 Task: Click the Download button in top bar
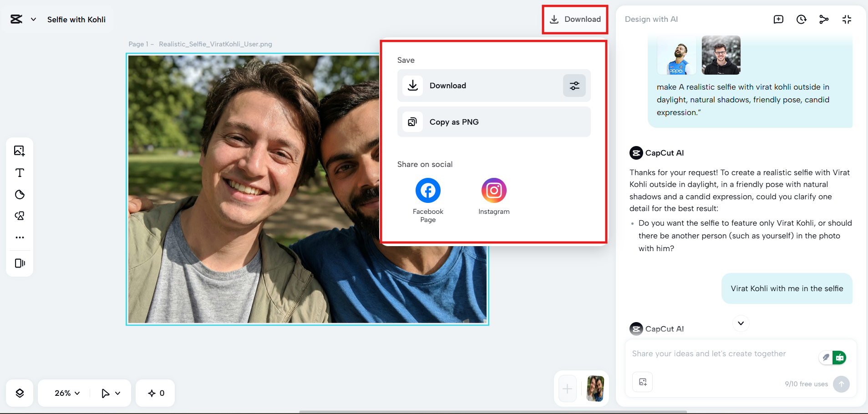[x=575, y=20]
